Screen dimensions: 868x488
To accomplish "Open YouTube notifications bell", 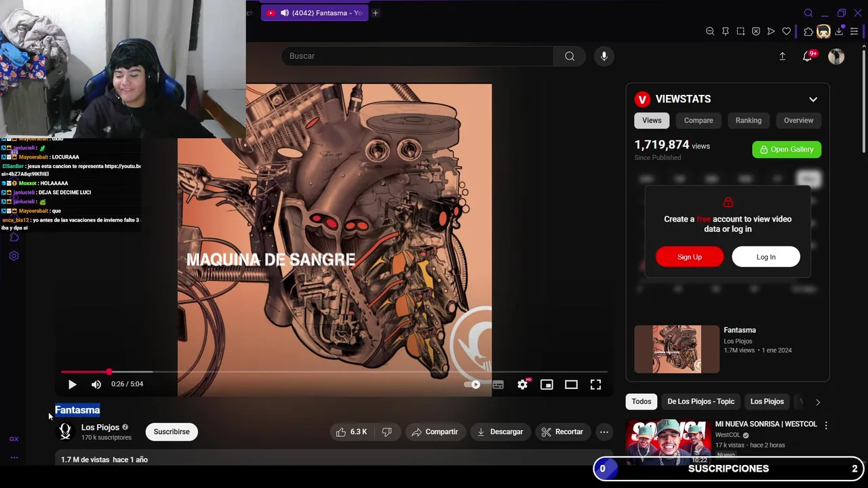I will [x=808, y=56].
